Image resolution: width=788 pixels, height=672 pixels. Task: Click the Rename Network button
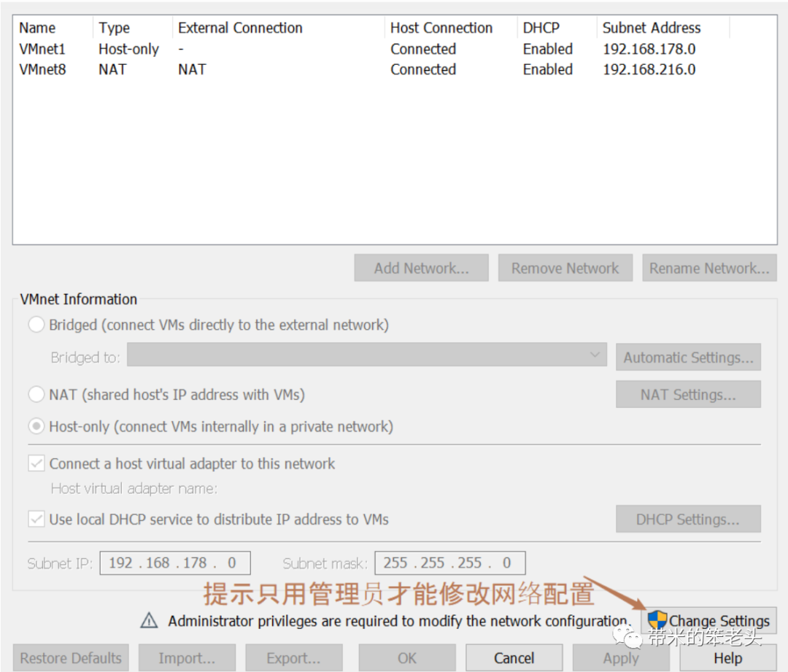click(x=709, y=268)
